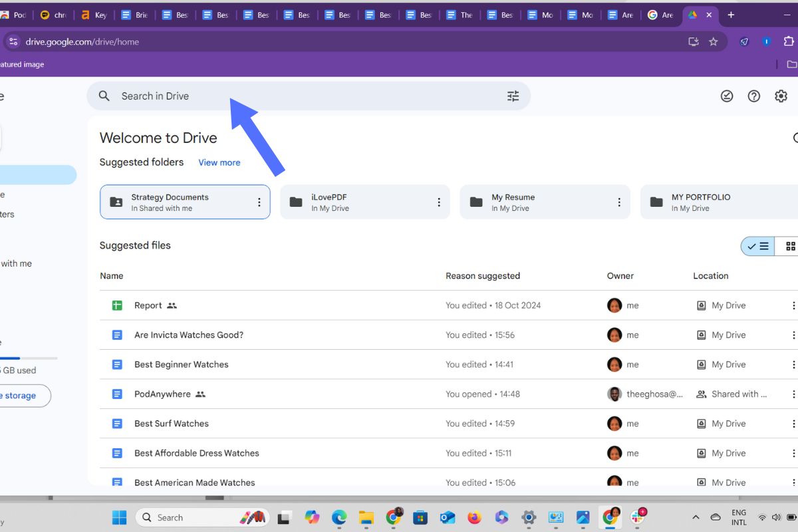
Task: Click the storage usage progress bar
Action: pos(29,358)
